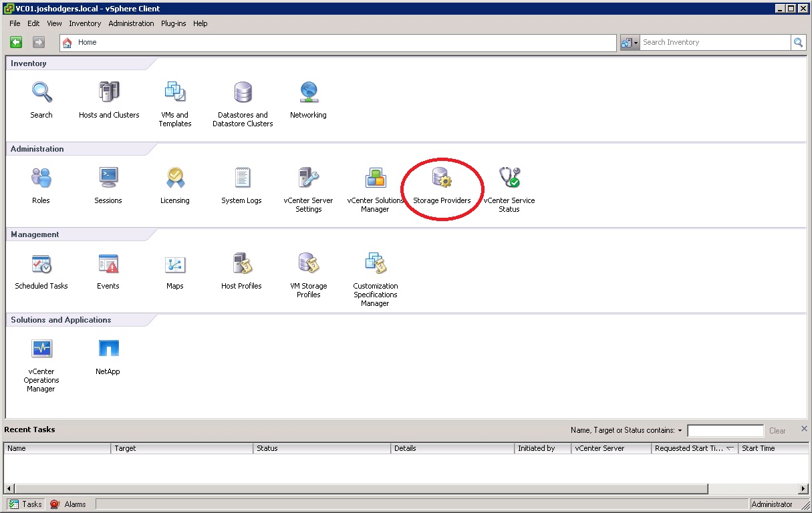The height and width of the screenshot is (513, 812).
Task: Open vCenter Operations Manager
Action: (41, 349)
